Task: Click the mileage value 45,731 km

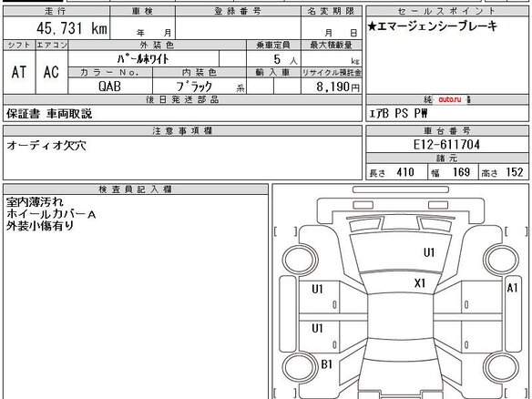Action: tap(72, 28)
